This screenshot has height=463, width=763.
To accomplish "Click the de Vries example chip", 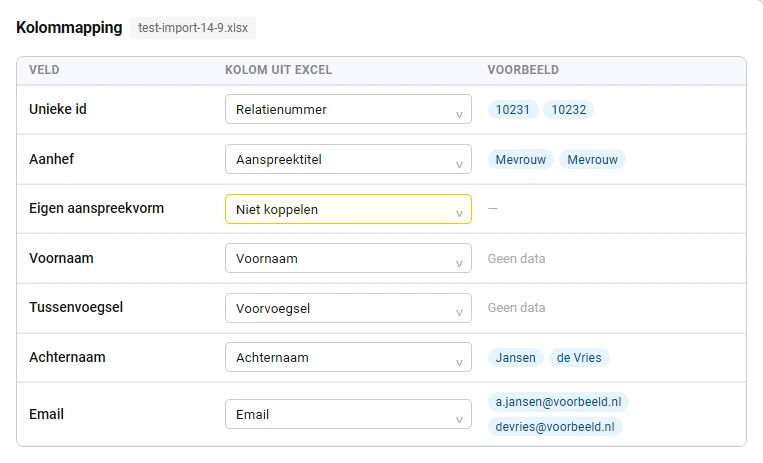I will (579, 357).
